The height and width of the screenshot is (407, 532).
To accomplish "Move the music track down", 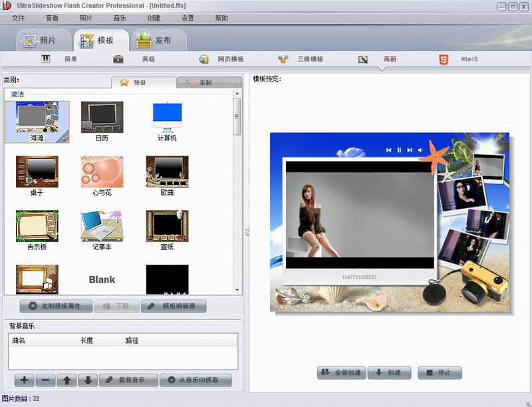I will pyautogui.click(x=87, y=380).
